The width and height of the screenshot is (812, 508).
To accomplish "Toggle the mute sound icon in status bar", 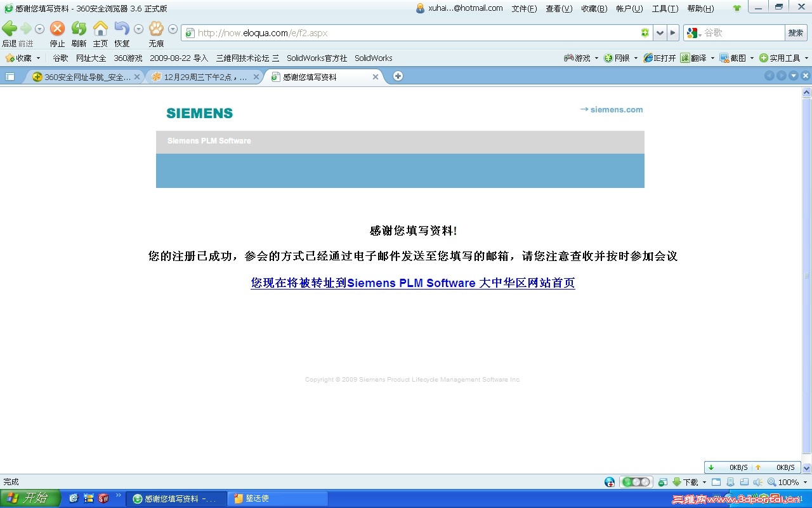I will point(758,482).
